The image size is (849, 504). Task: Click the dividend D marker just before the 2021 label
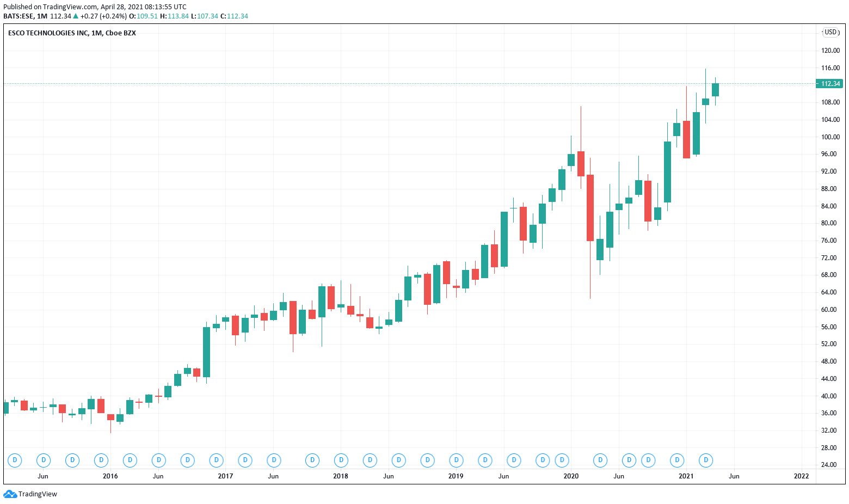pos(677,460)
